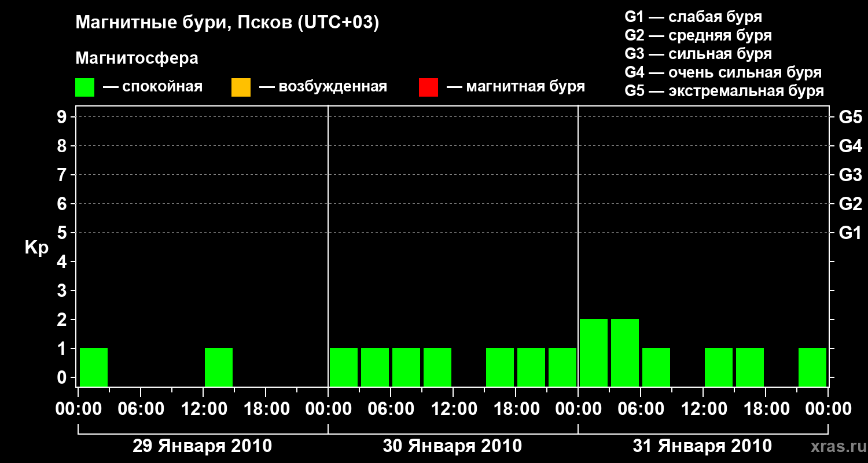Click the orange 'возбужденная' legend swatch
Image resolution: width=868 pixels, height=463 pixels.
pos(241,87)
